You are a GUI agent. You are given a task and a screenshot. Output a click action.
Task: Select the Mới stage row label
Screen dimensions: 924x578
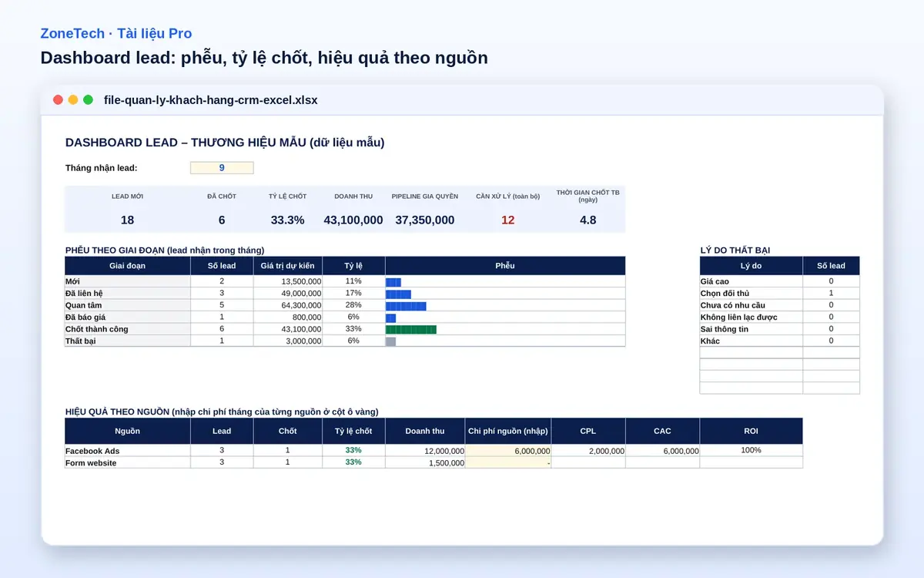tap(128, 281)
